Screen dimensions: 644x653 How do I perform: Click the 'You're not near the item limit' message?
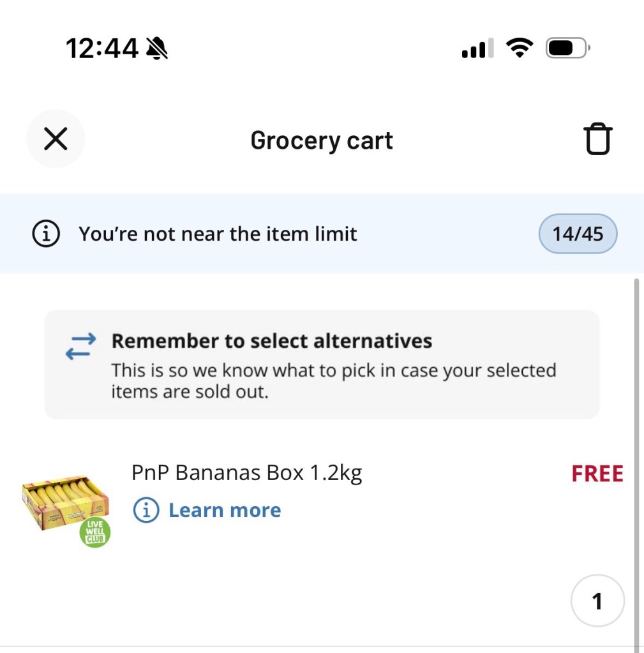pos(218,234)
